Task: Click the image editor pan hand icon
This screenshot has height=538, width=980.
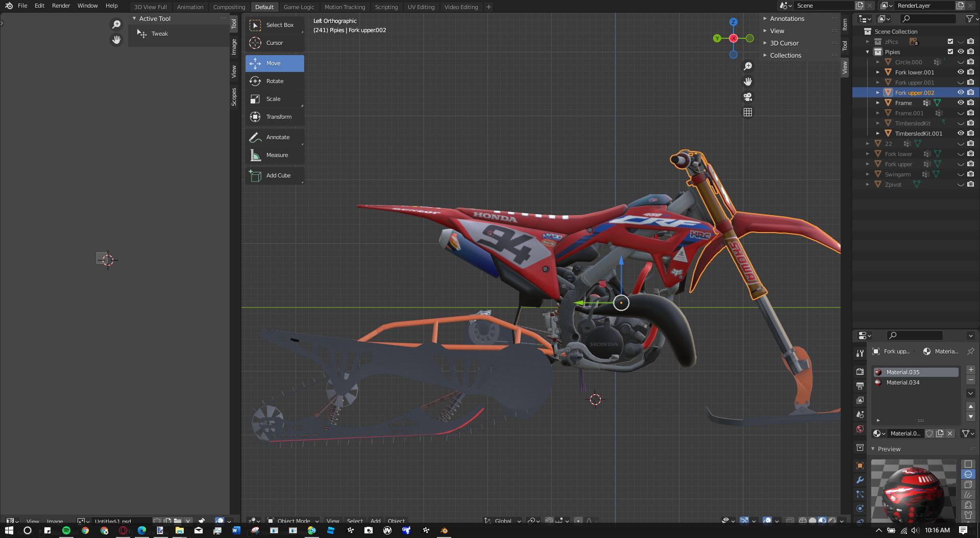Action: click(116, 40)
